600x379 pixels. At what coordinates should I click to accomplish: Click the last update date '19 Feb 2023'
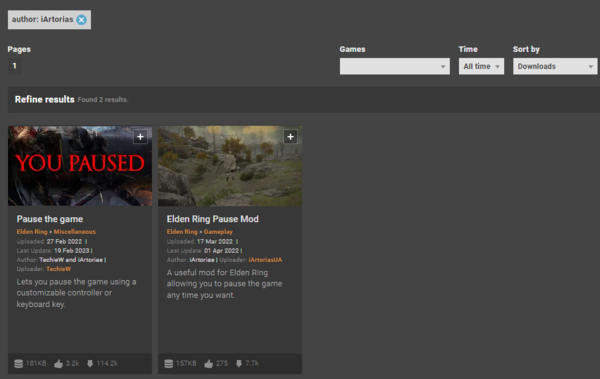72,251
